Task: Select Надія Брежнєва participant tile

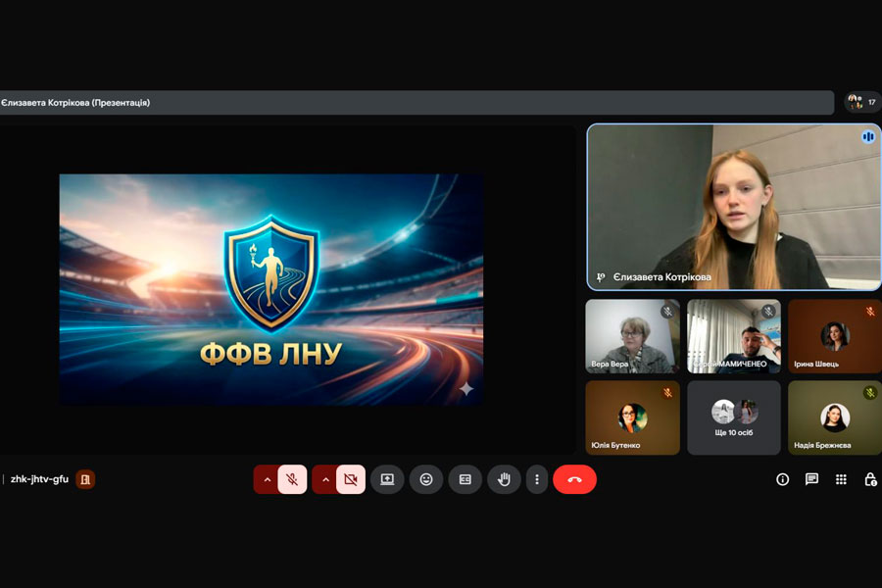Action: [835, 417]
